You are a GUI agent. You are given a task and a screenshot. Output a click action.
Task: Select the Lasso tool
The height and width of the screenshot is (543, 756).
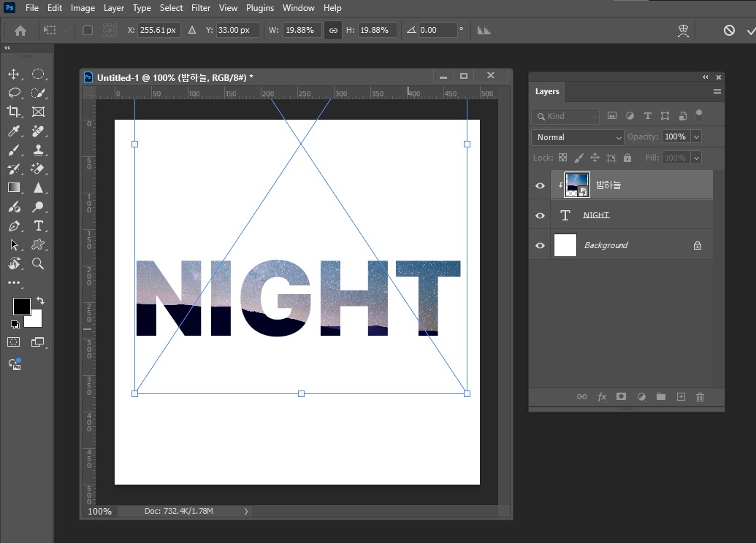coord(14,93)
